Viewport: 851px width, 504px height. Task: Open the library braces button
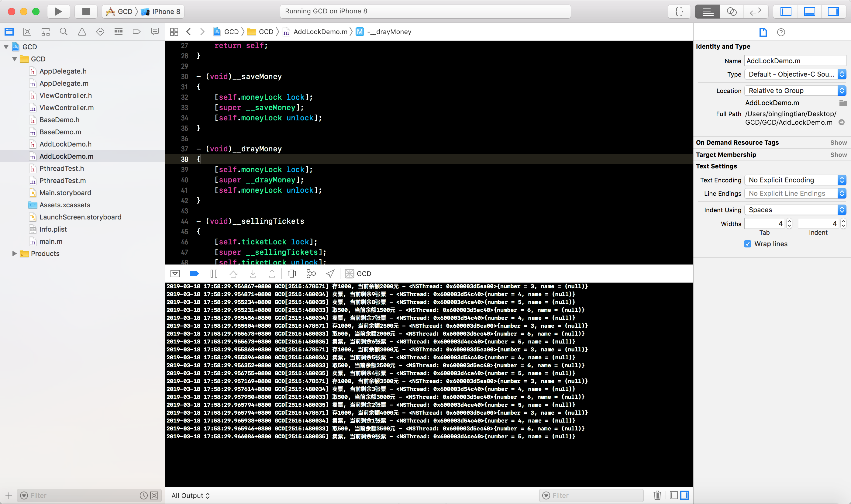tap(679, 12)
